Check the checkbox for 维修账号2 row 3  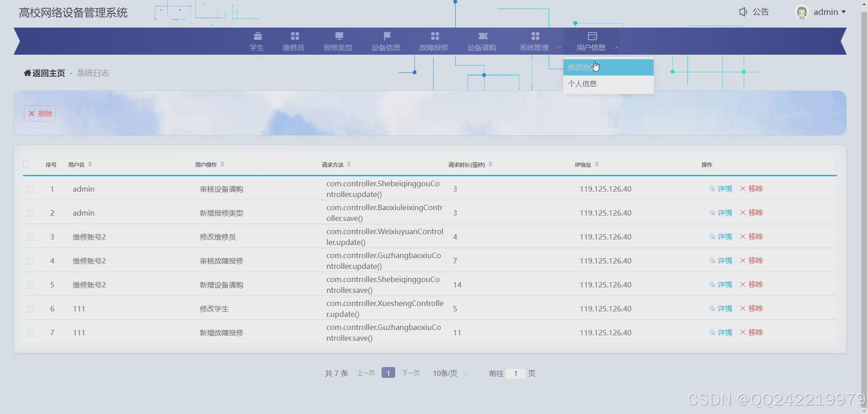pos(31,237)
